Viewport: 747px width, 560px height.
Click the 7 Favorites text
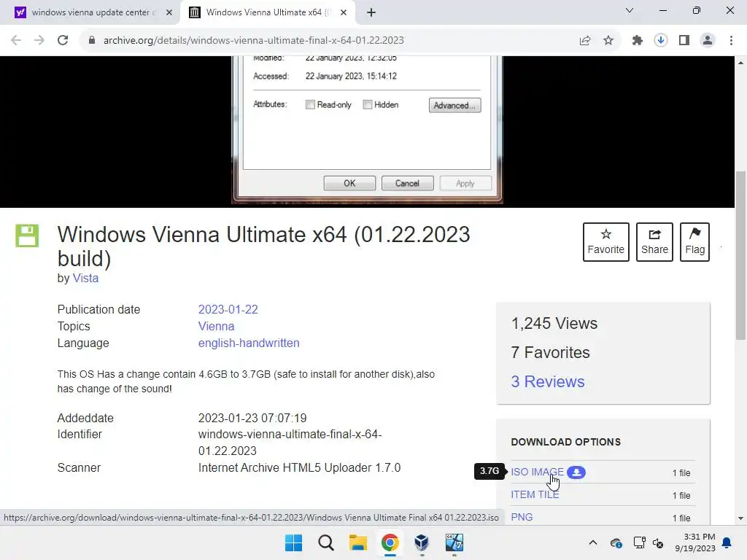click(550, 352)
